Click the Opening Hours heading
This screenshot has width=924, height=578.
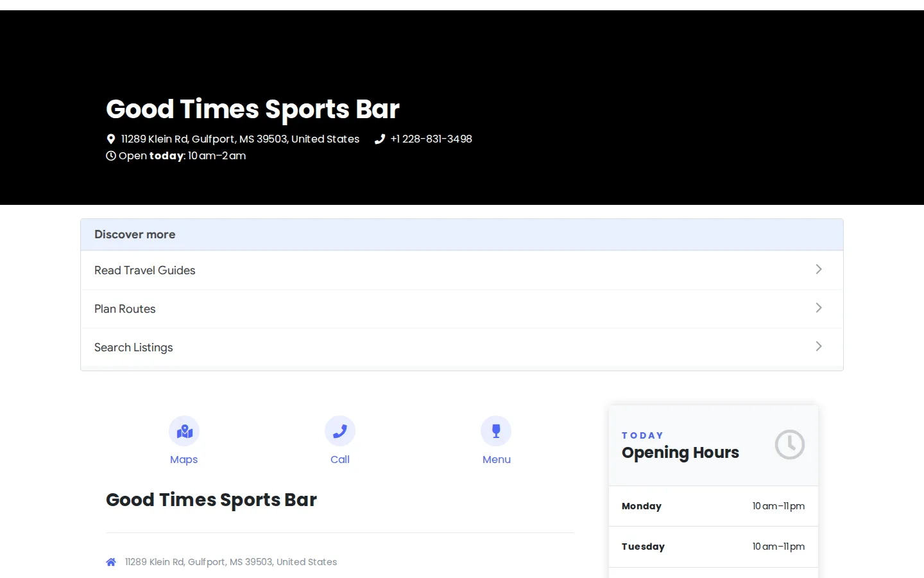[680, 453]
